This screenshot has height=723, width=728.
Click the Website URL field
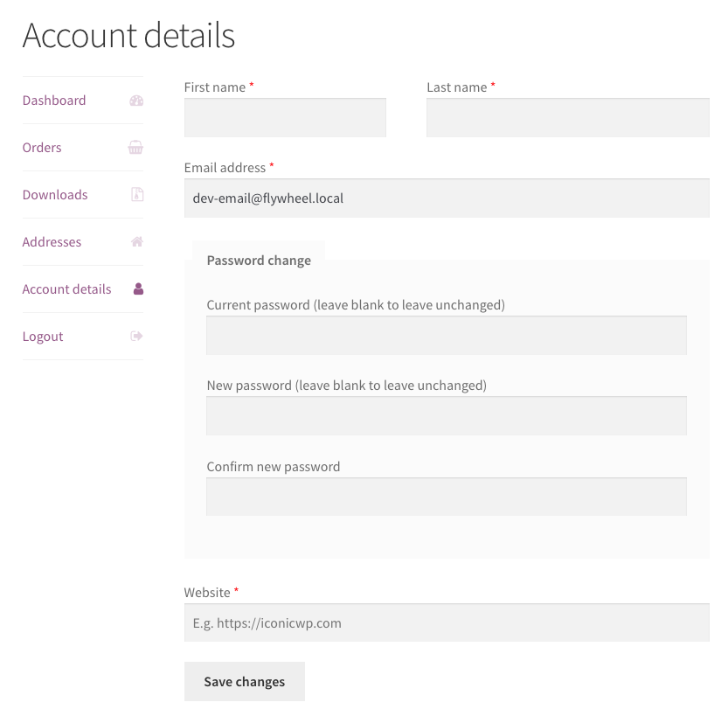click(447, 623)
